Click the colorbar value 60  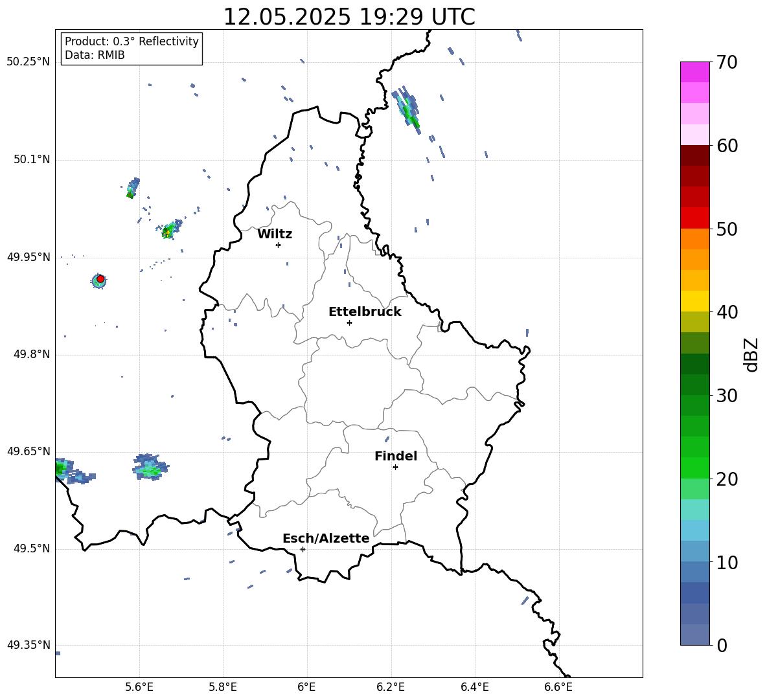pyautogui.click(x=727, y=146)
